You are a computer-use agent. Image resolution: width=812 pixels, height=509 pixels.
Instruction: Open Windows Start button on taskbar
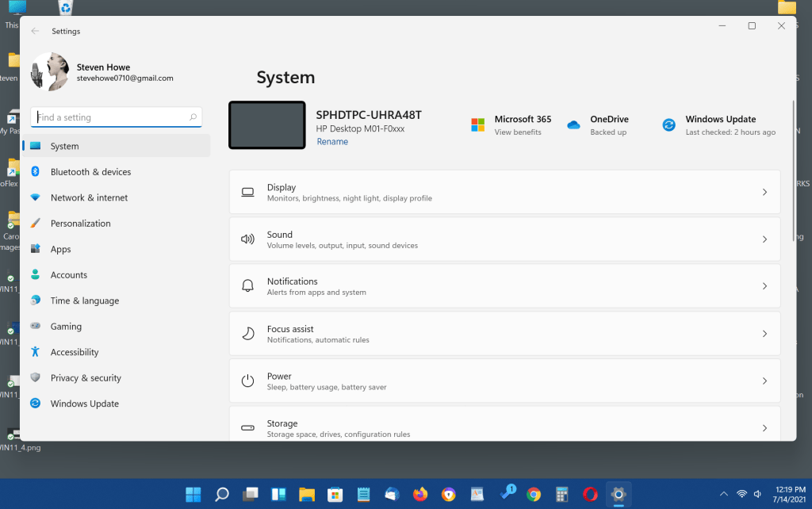[193, 494]
